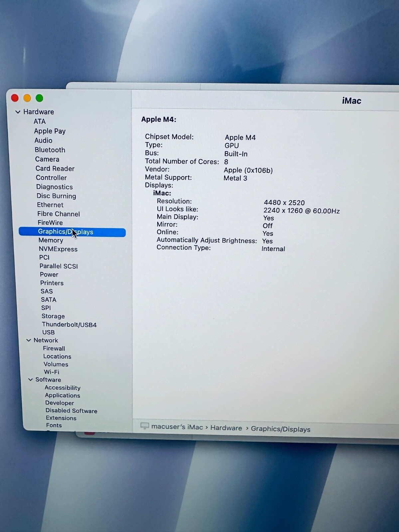Select the highlighted Graphics/Displays row
399x532 pixels.
(72, 232)
